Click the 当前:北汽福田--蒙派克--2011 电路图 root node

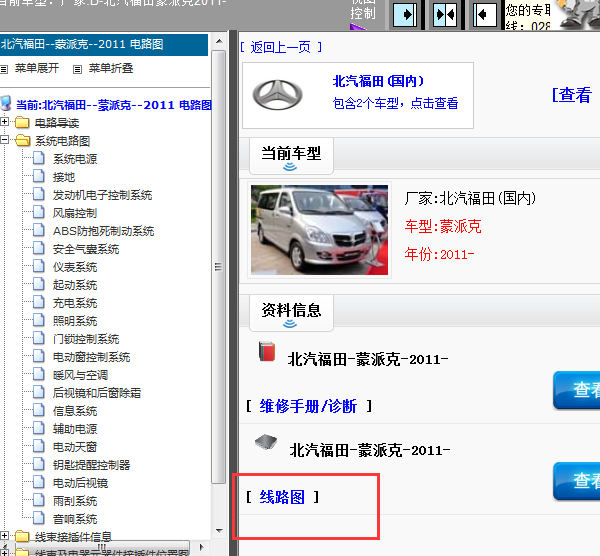[114, 105]
